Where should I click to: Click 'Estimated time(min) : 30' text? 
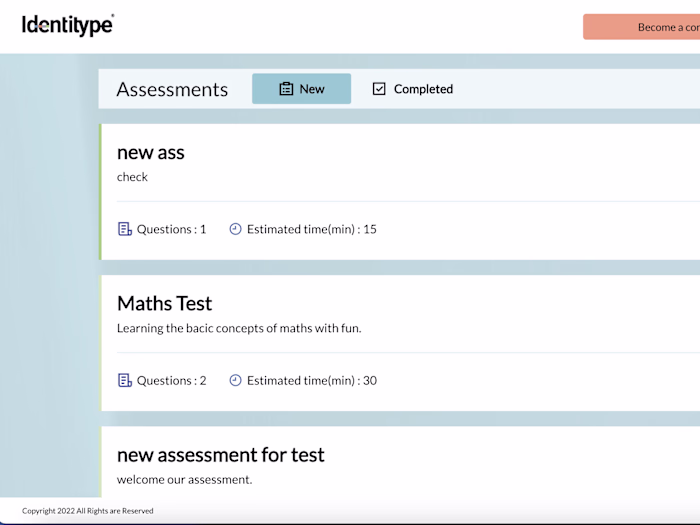point(312,380)
